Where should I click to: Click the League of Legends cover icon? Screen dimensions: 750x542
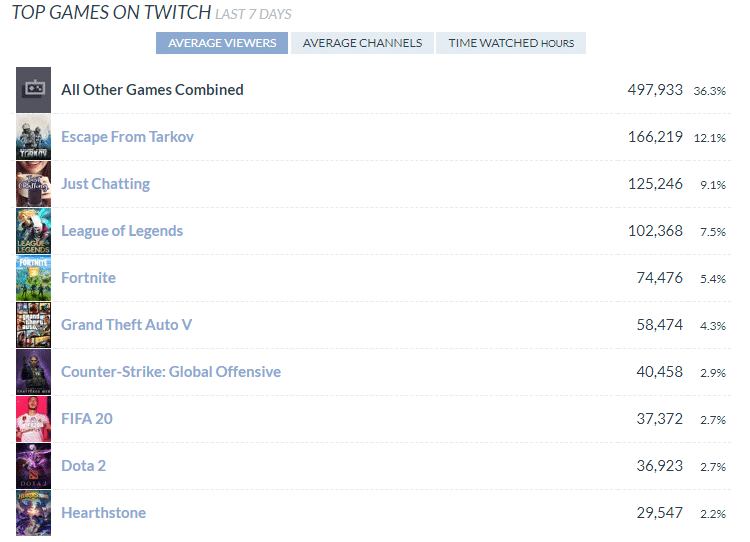pyautogui.click(x=33, y=231)
